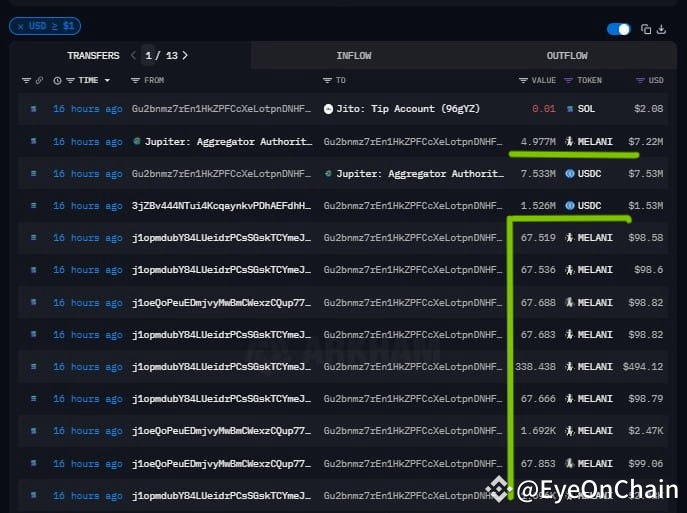Click the transaction icon on the 4.977M MELANI row

click(x=34, y=141)
